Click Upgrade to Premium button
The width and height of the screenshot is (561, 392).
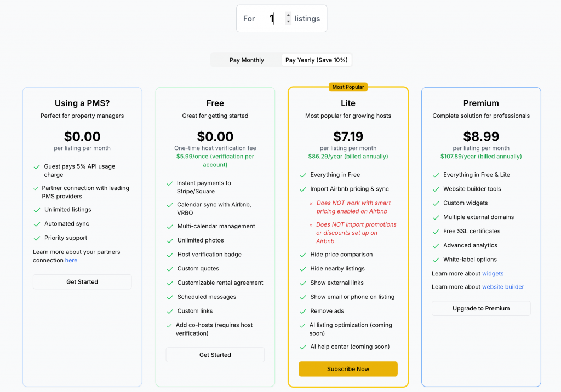481,308
